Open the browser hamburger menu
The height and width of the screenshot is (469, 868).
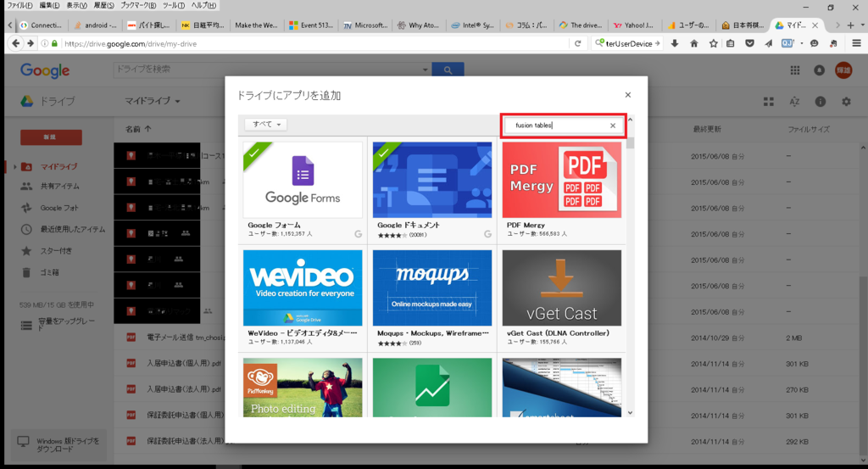pos(856,43)
